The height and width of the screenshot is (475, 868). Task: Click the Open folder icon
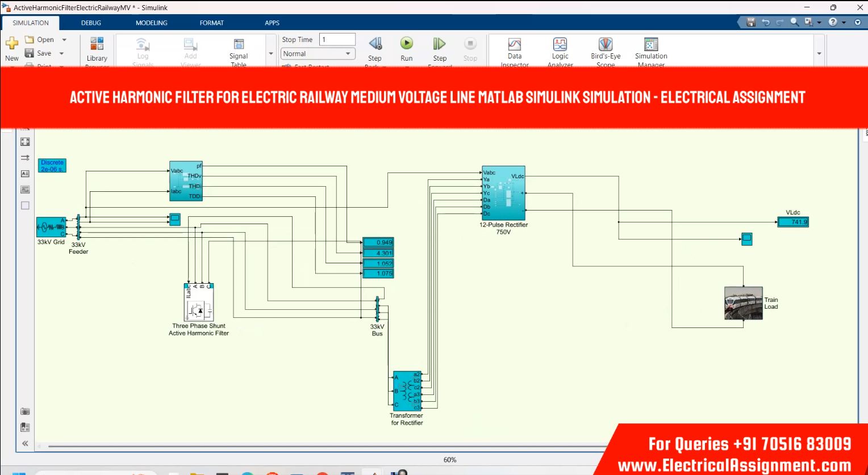click(x=30, y=40)
